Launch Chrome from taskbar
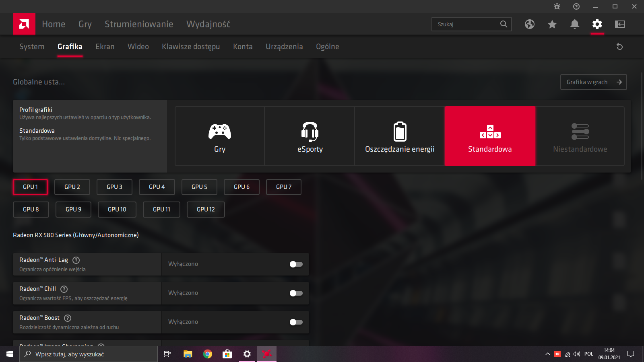 point(208,354)
